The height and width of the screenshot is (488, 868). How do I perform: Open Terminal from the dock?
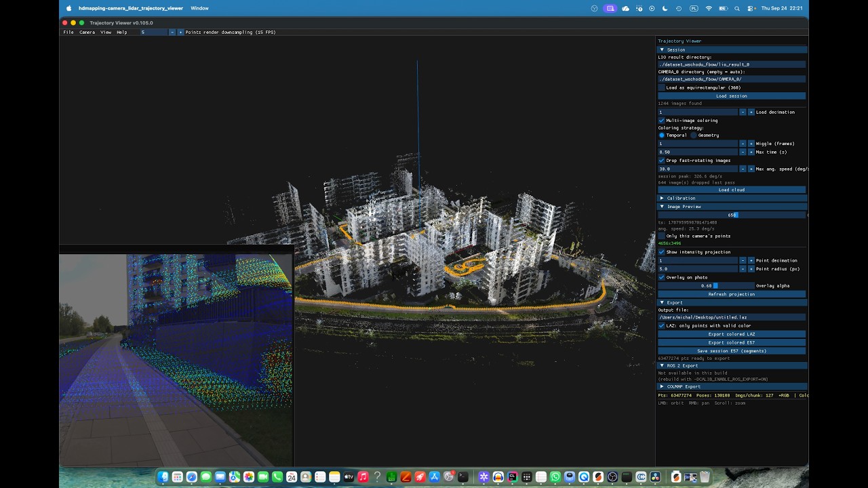click(x=463, y=477)
